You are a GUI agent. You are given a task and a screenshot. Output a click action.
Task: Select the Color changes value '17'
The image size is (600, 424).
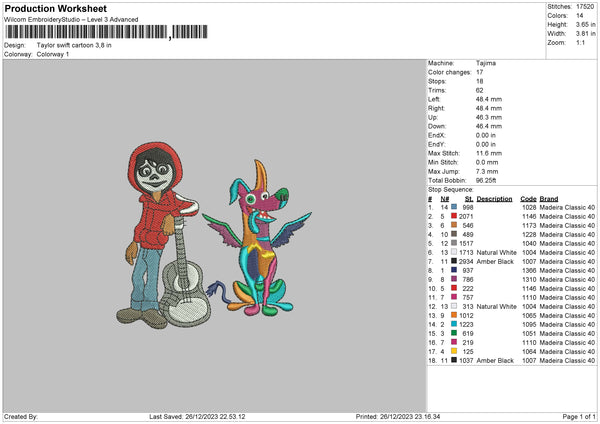pyautogui.click(x=479, y=72)
